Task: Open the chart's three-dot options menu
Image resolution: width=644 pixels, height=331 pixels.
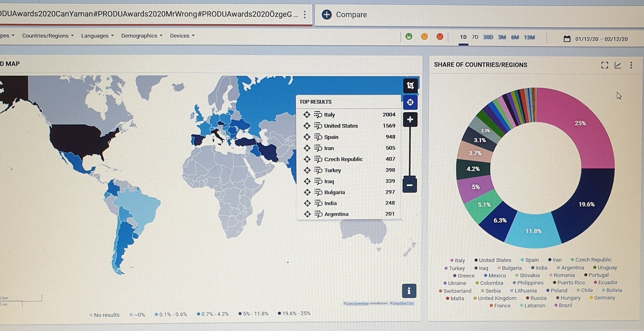Action: [x=631, y=65]
